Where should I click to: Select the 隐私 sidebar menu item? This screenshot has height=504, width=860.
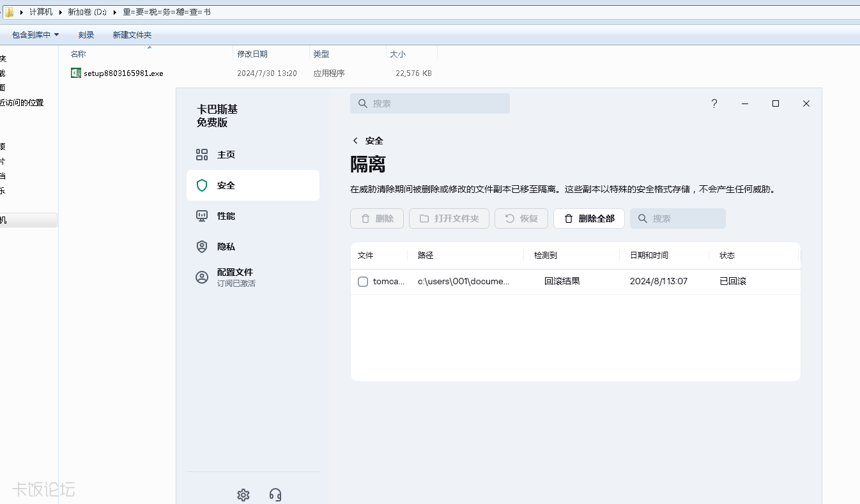pyautogui.click(x=253, y=247)
